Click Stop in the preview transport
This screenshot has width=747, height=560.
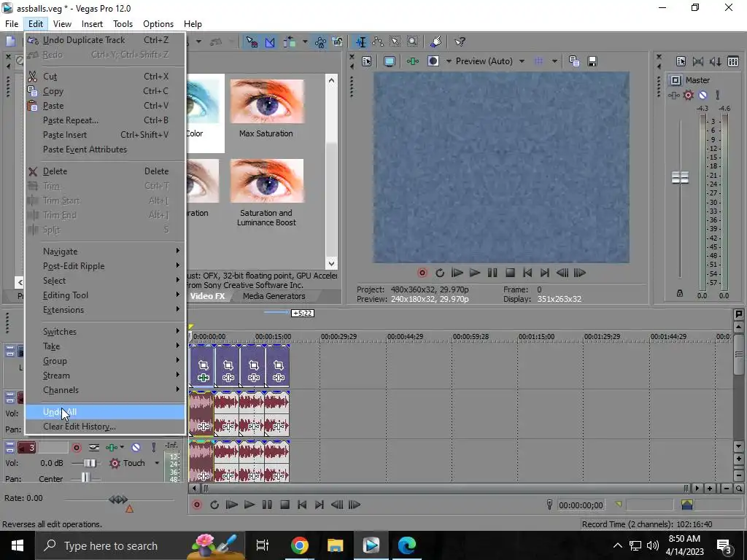510,273
